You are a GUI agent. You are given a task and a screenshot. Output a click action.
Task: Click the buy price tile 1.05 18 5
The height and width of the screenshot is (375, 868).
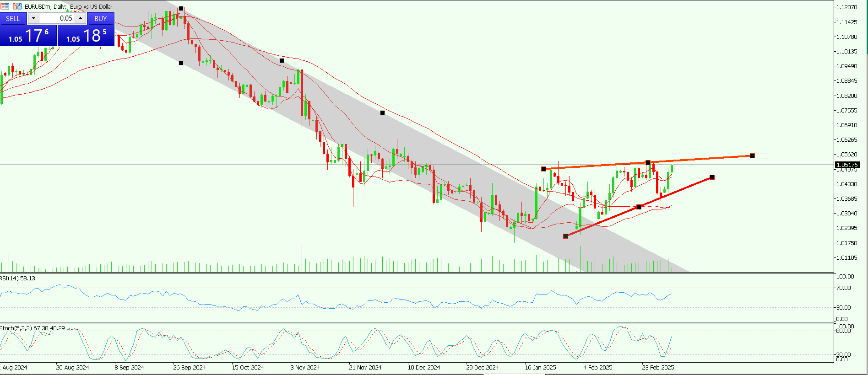86,35
